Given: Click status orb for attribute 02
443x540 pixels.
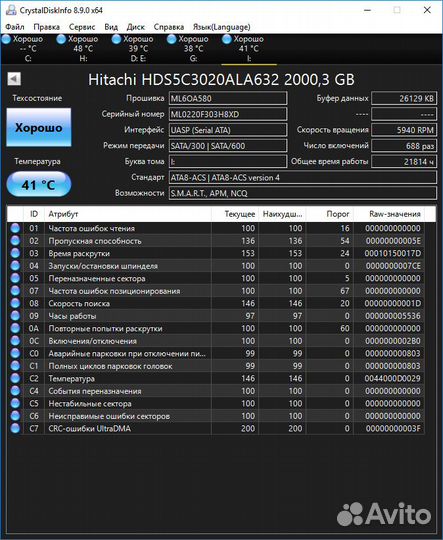Looking at the screenshot, I should [15, 240].
